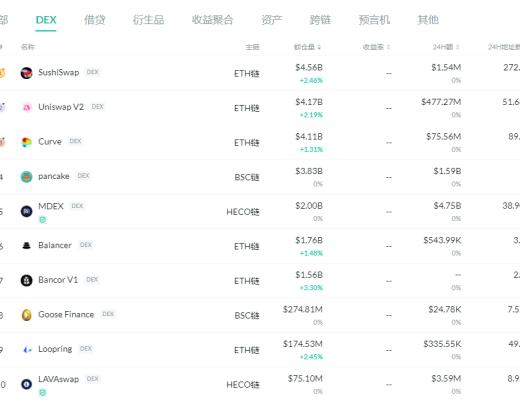Viewport: 520px width, 400px height.
Task: Open the 衍生品 tab
Action: click(x=148, y=20)
